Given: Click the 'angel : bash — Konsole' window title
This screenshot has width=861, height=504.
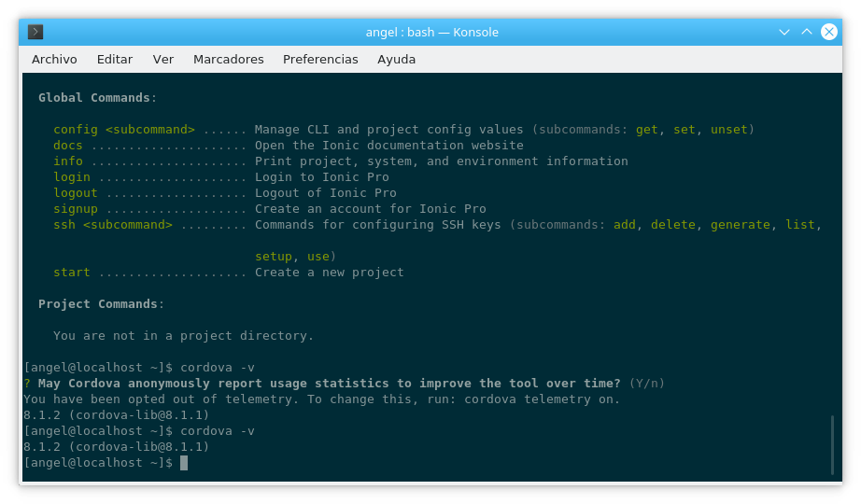Looking at the screenshot, I should 432,32.
